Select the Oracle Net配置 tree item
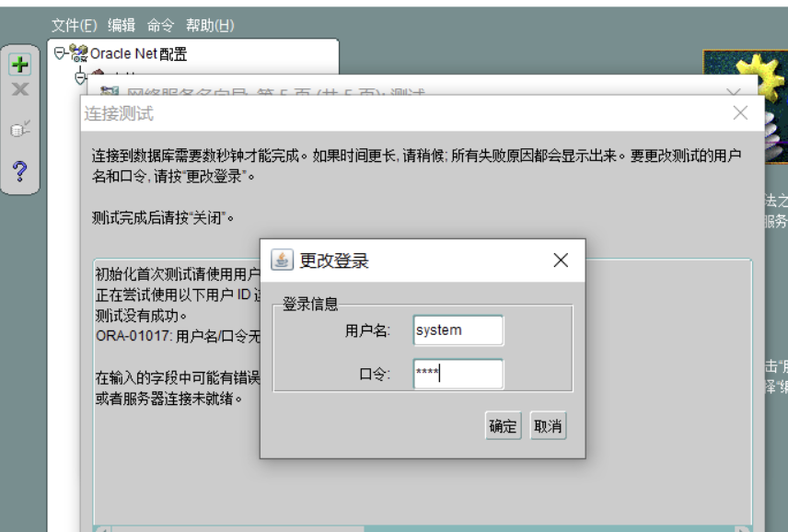Screen dimensions: 788x532 point(138,53)
